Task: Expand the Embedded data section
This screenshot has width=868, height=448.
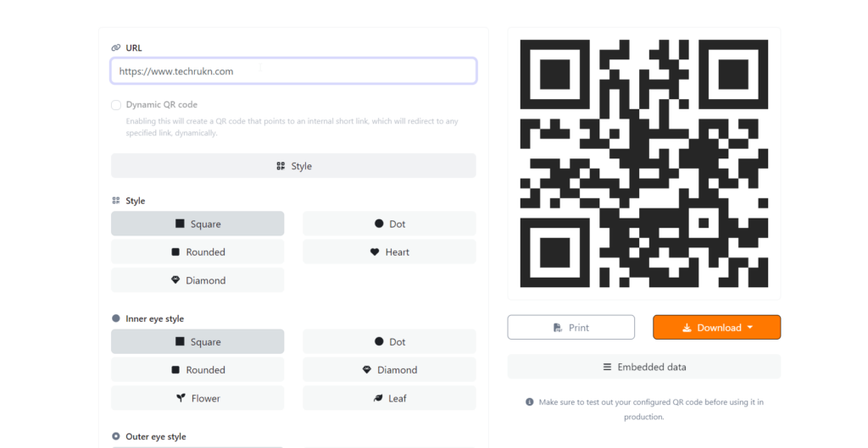Action: [x=644, y=367]
